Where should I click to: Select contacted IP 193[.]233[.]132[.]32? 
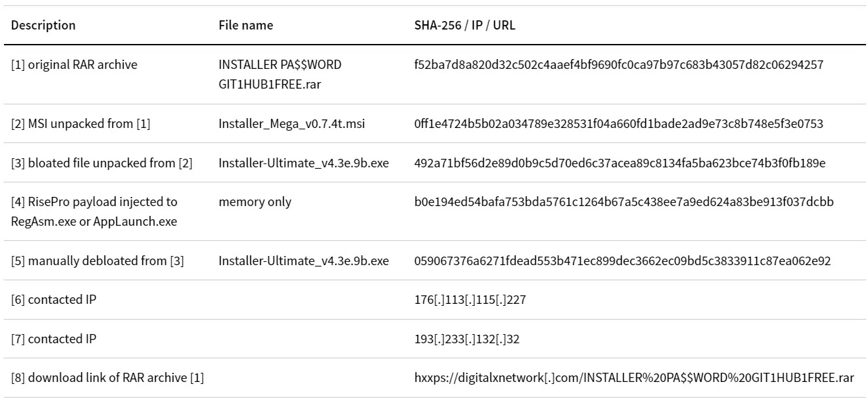467,339
